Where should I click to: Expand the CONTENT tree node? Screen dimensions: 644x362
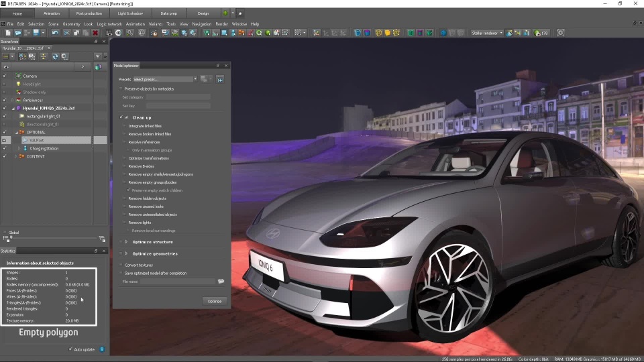click(x=15, y=156)
